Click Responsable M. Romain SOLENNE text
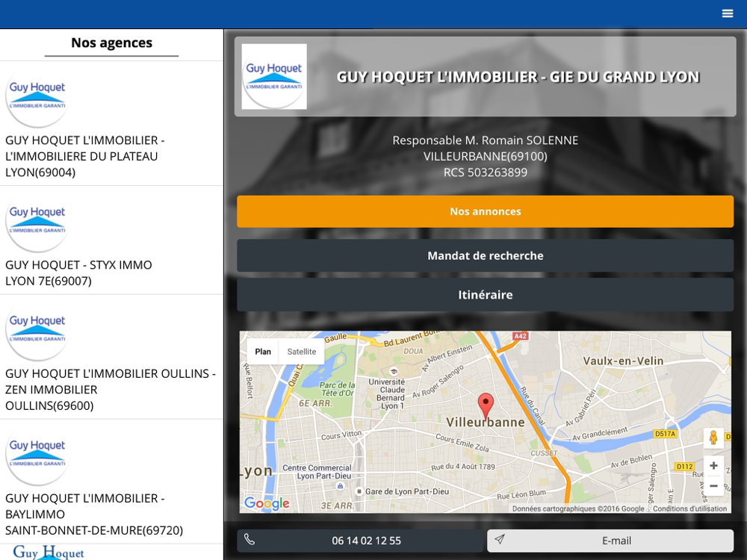The height and width of the screenshot is (560, 747). (485, 140)
